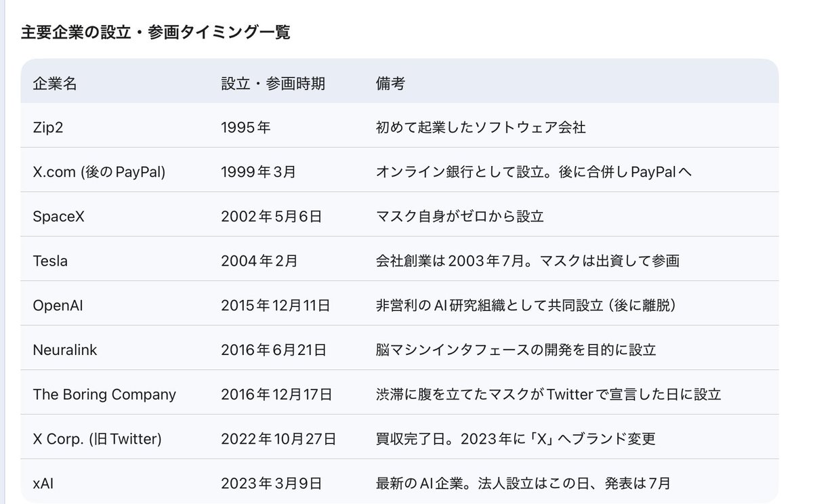Select the Zip2 company cell

(48, 127)
